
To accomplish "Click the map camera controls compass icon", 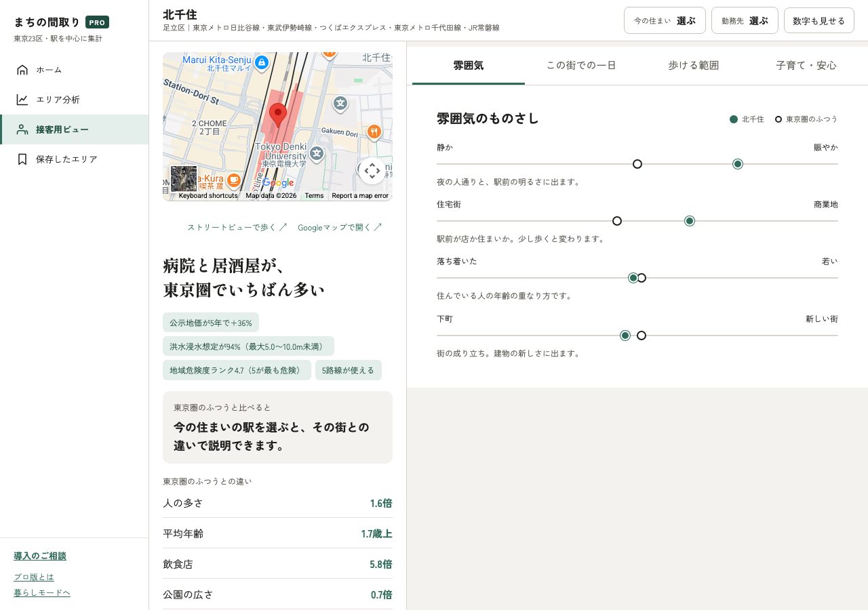I will click(x=372, y=171).
